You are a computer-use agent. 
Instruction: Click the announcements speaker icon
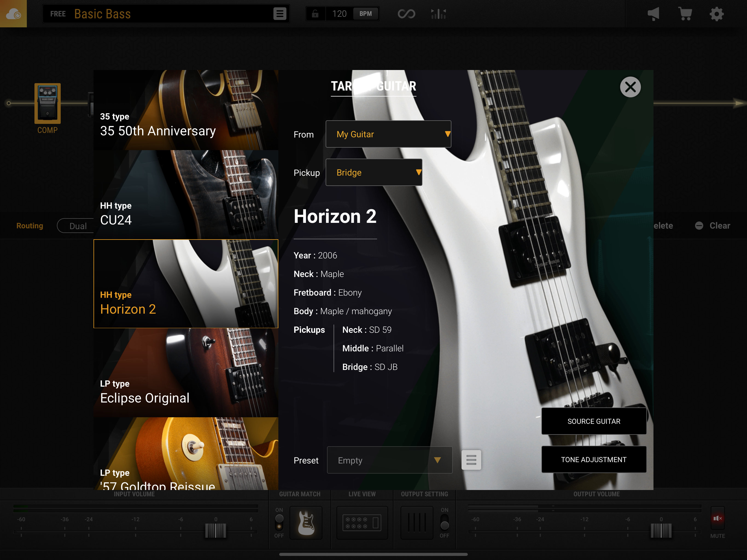point(654,13)
